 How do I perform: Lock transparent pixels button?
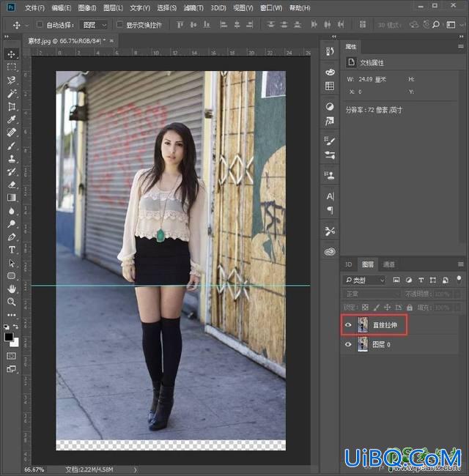365,308
